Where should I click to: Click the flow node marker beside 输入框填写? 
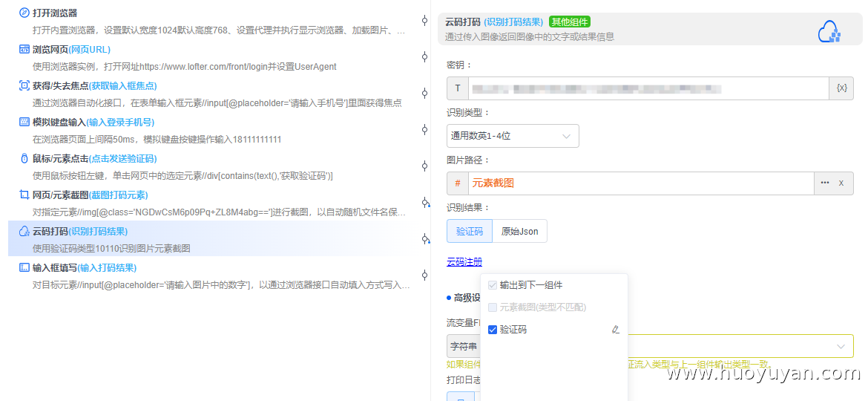424,275
